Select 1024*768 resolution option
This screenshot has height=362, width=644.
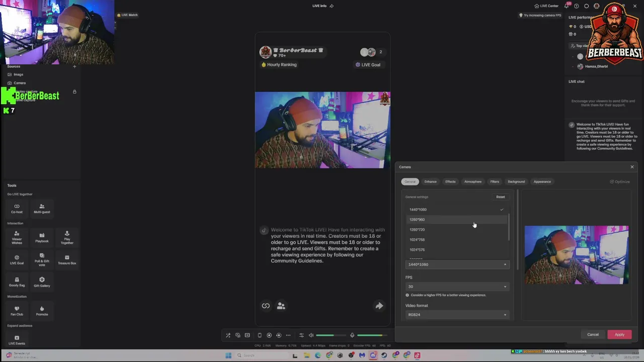[456, 240]
